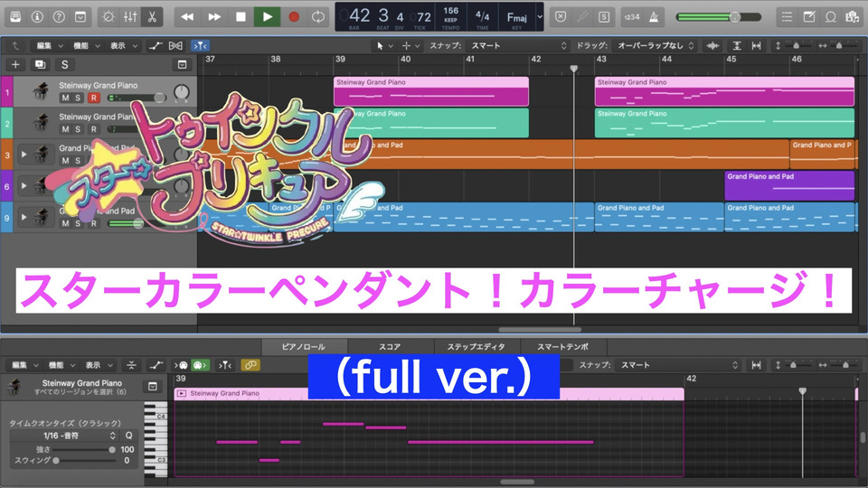The image size is (868, 488).
Task: Click the add track plus button
Action: pos(15,65)
